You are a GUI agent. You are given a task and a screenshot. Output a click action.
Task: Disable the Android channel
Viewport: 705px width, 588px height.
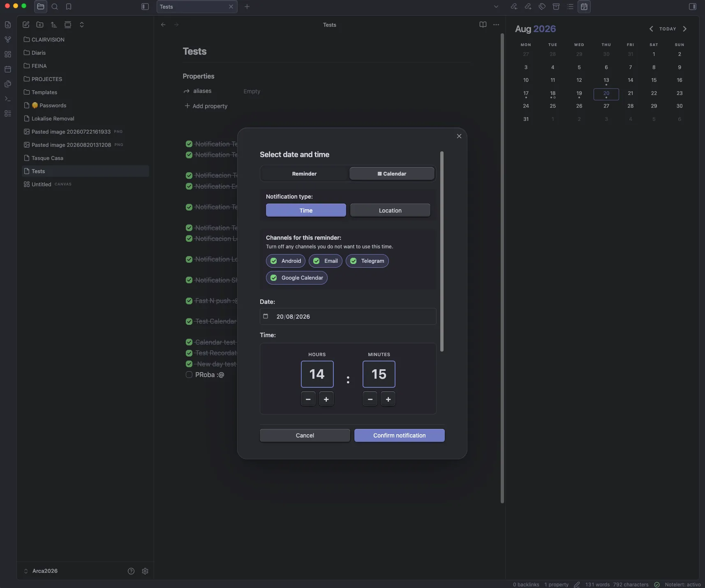[286, 261]
